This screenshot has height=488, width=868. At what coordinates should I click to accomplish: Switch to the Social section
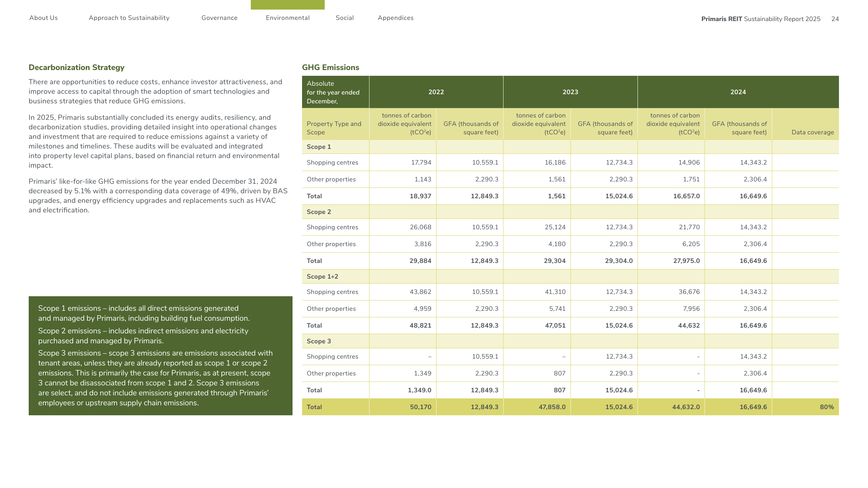(345, 18)
